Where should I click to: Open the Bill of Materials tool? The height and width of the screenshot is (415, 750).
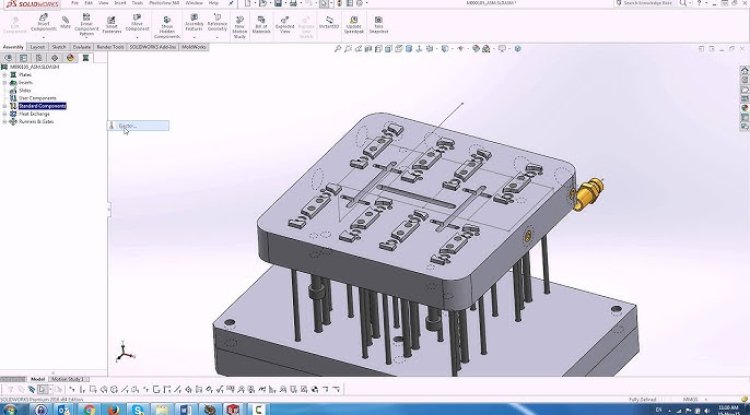click(x=261, y=25)
